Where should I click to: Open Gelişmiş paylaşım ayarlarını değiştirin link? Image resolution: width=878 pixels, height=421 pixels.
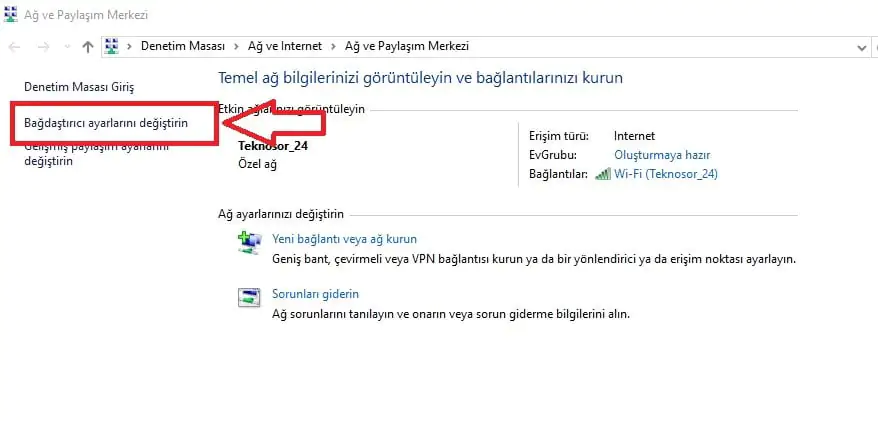[x=97, y=153]
